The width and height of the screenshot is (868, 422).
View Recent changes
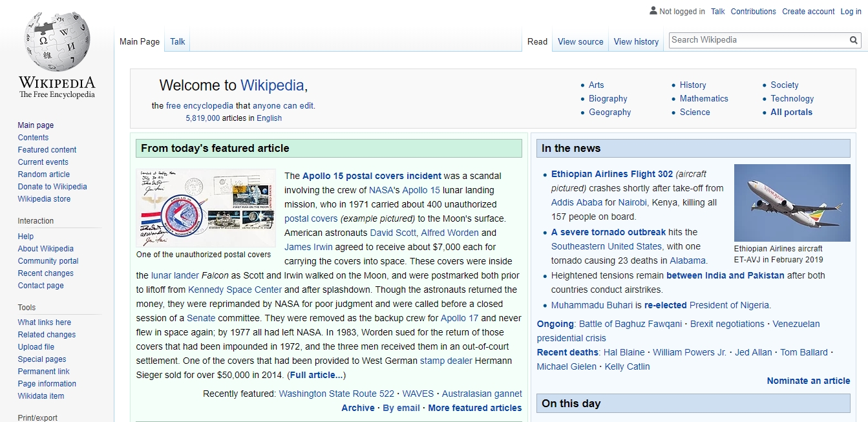[x=46, y=273]
